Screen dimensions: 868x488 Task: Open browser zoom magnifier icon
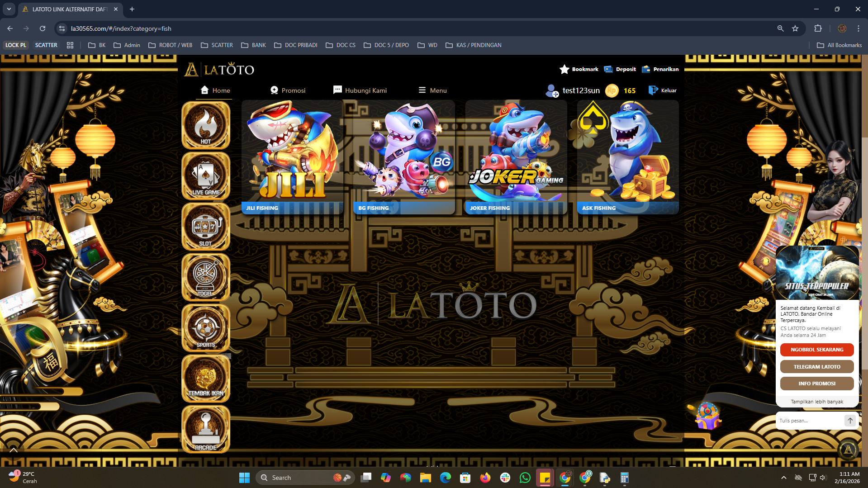780,28
